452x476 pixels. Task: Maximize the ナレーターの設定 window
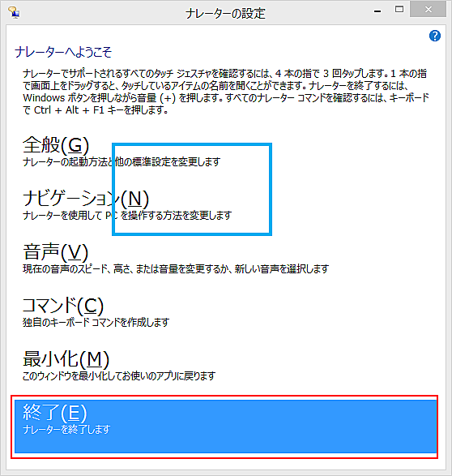click(x=399, y=10)
